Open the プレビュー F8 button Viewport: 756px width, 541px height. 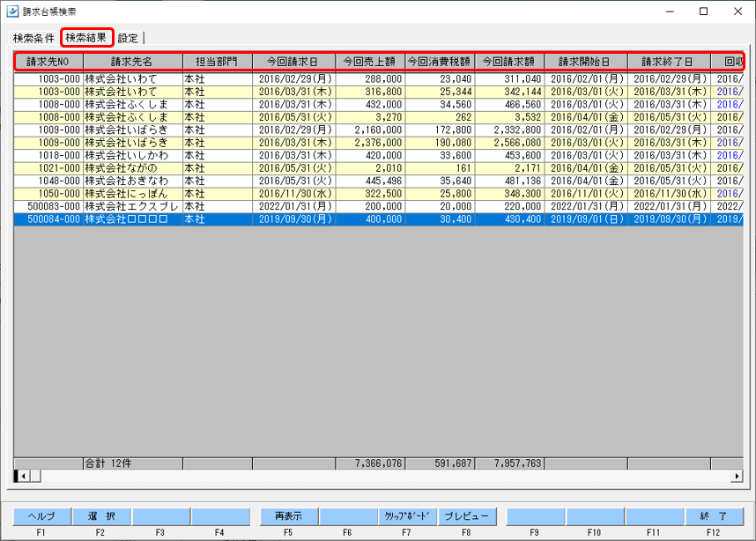[467, 516]
